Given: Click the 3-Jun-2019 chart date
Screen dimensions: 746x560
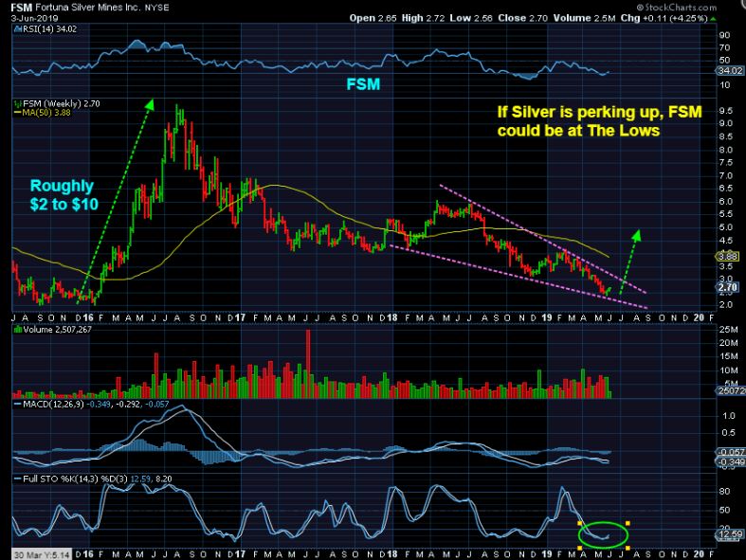Looking at the screenshot, I should coord(35,18).
